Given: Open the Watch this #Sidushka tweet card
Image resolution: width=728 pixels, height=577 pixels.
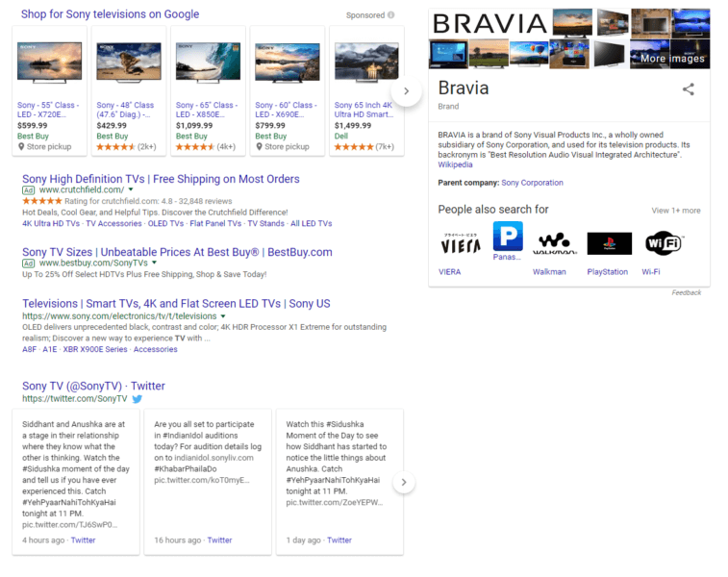Looking at the screenshot, I should (339, 482).
